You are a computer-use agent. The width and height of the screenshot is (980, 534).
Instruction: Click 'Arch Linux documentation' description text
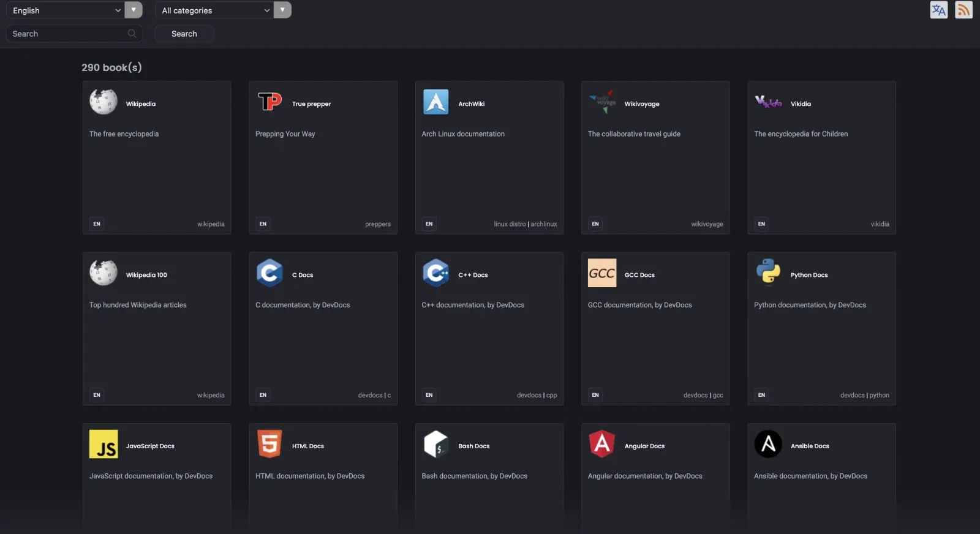[463, 134]
